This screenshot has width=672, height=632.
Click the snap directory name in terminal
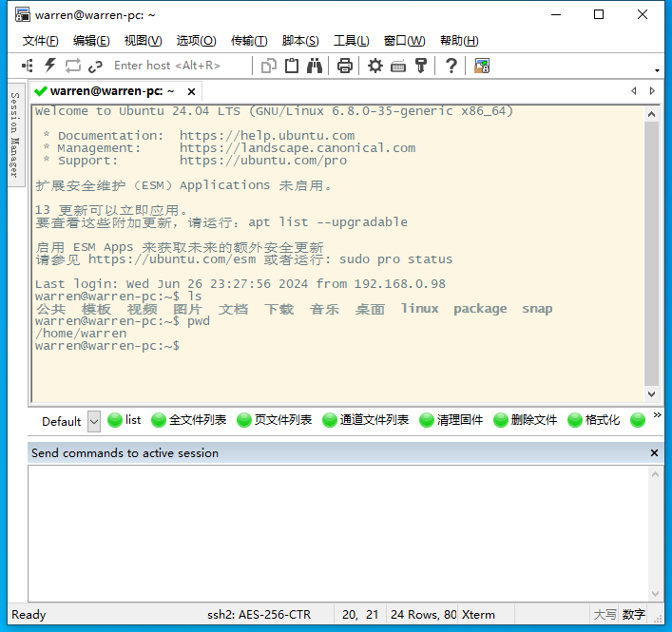coord(537,309)
